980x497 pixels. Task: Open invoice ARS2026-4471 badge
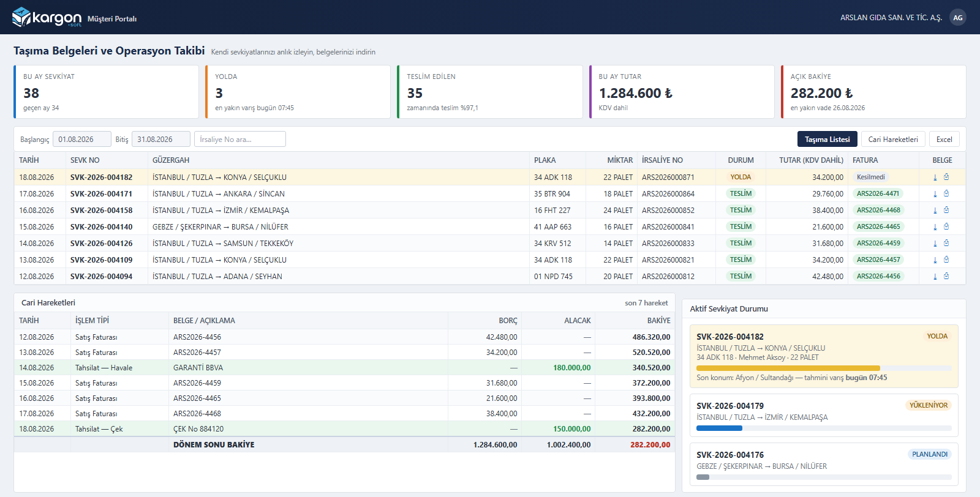point(878,193)
